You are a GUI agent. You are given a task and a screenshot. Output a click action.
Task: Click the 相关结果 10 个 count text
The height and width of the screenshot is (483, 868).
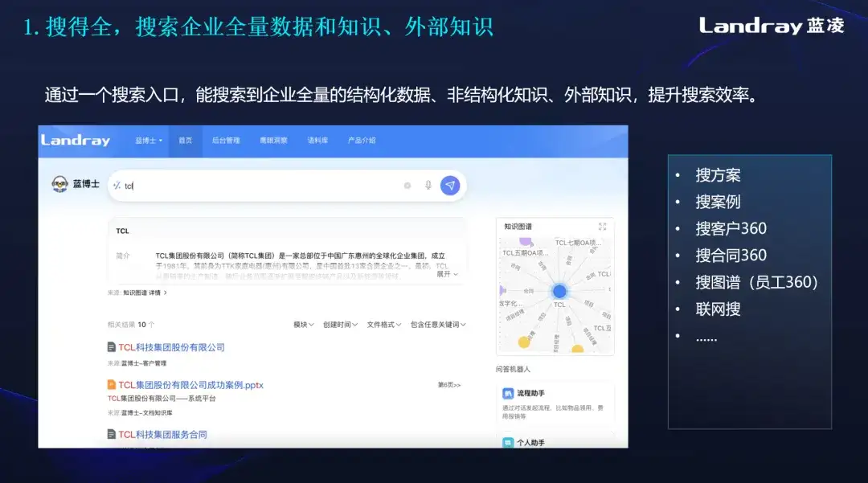point(131,325)
